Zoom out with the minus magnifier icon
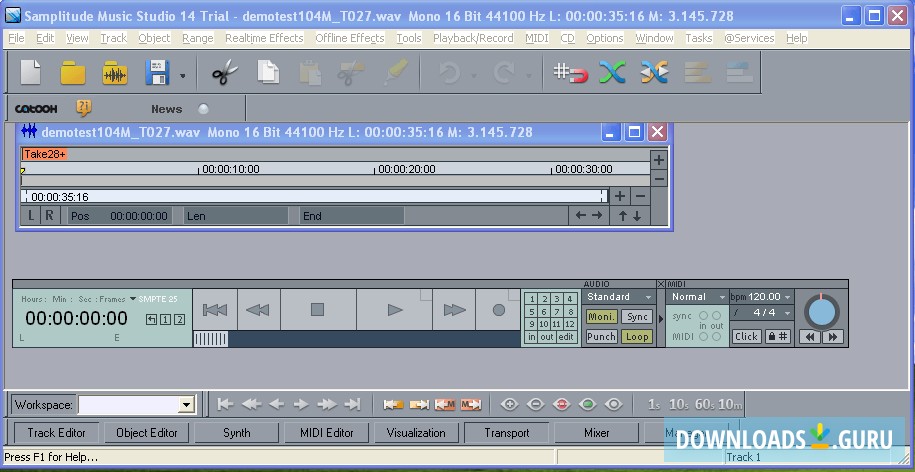Viewport: 915px width, 472px height. [535, 404]
